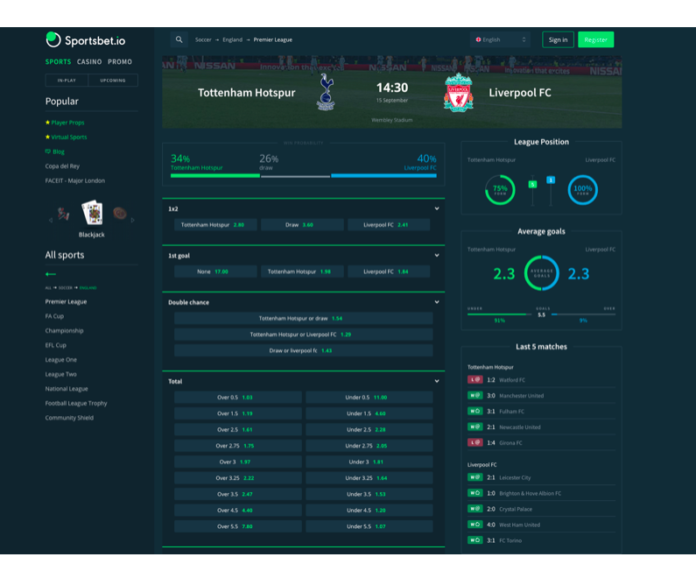
Task: Open Player Props link
Action: coord(67,122)
